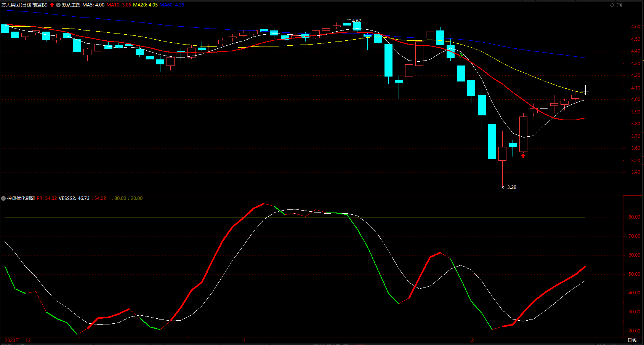Select the MA5: 4.00 indicator value
The width and height of the screenshot is (644, 345).
coord(93,5)
